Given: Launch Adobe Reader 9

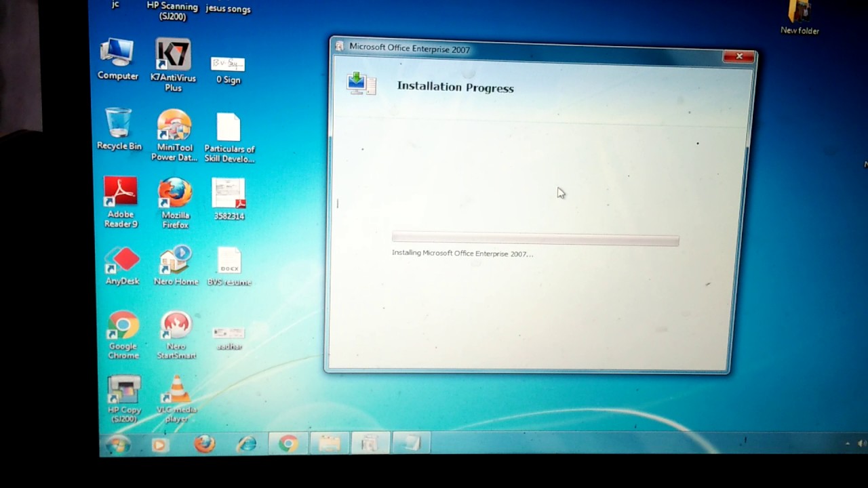Looking at the screenshot, I should pos(121,202).
